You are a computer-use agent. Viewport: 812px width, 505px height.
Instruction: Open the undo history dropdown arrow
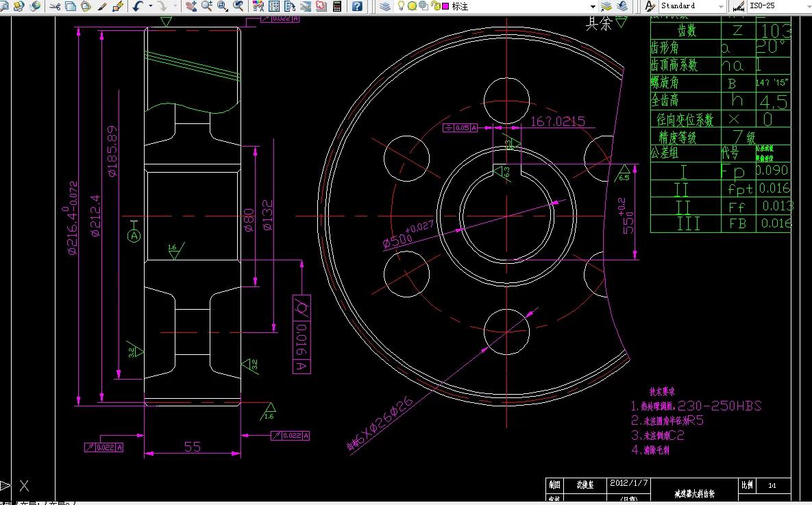[x=151, y=6]
